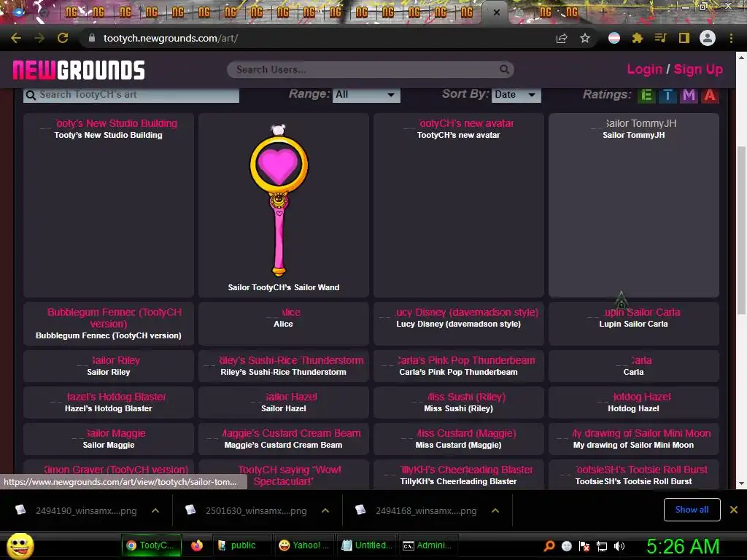Open Tooty's New Studio Building art
This screenshot has height=560, width=747.
point(109,205)
